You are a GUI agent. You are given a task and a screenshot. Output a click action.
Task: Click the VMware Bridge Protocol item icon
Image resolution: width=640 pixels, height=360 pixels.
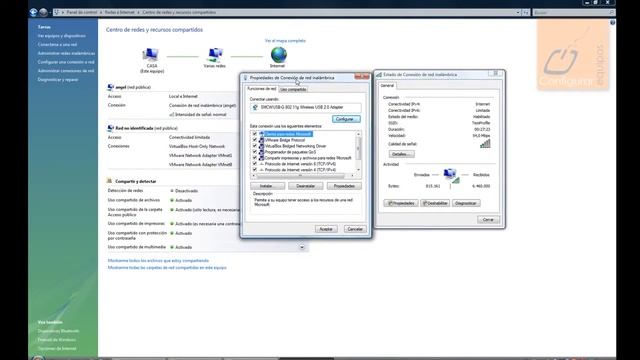[x=261, y=140]
